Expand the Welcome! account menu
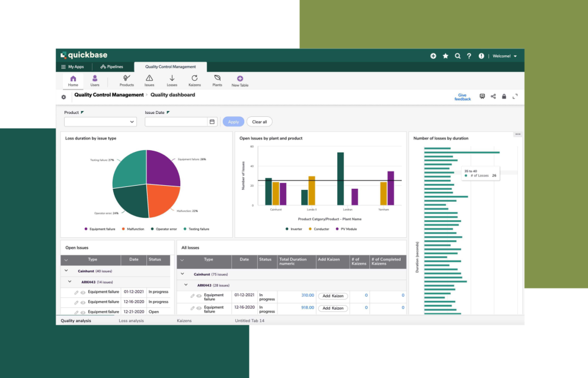This screenshot has height=378, width=588. pos(504,56)
